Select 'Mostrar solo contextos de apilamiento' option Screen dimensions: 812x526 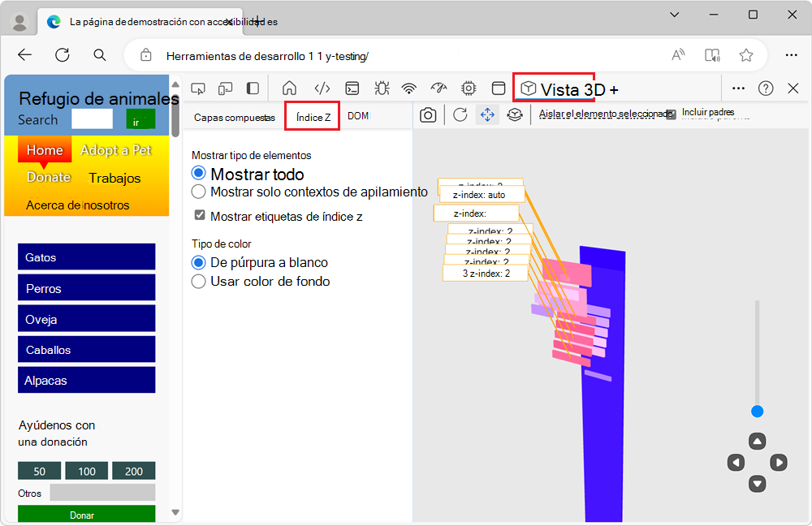(x=199, y=192)
